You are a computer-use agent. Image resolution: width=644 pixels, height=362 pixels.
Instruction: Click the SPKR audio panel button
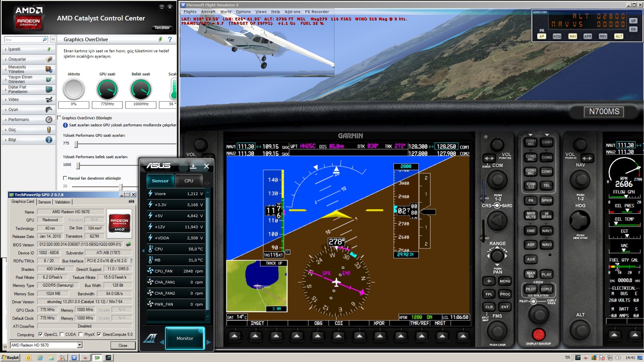point(546,200)
